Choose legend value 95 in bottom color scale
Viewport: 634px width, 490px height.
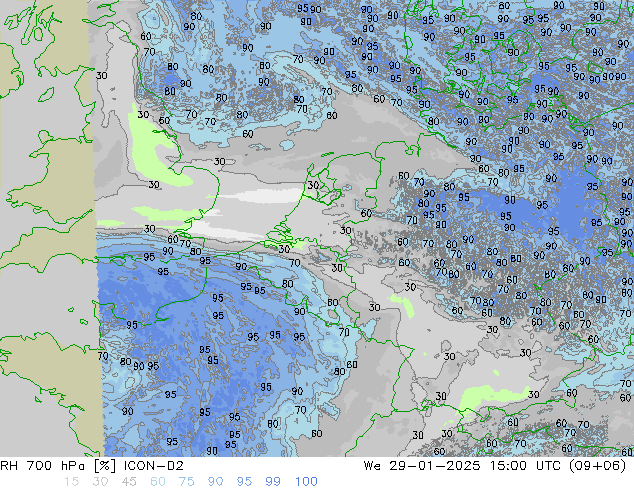click(x=244, y=482)
